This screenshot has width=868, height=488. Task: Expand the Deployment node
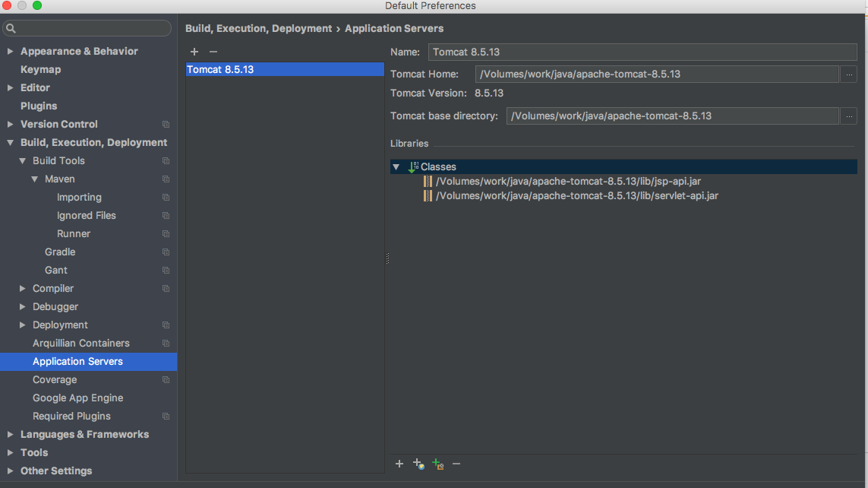coord(22,325)
